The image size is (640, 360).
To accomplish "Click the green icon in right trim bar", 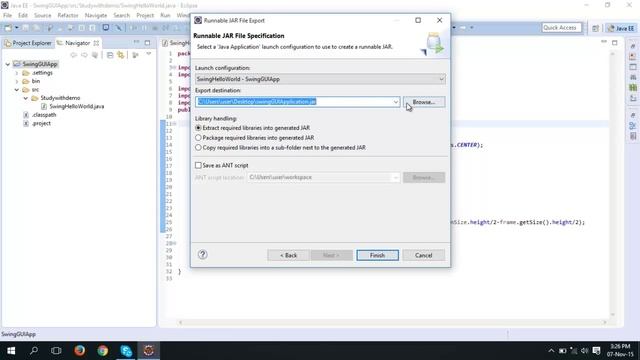I will (633, 87).
